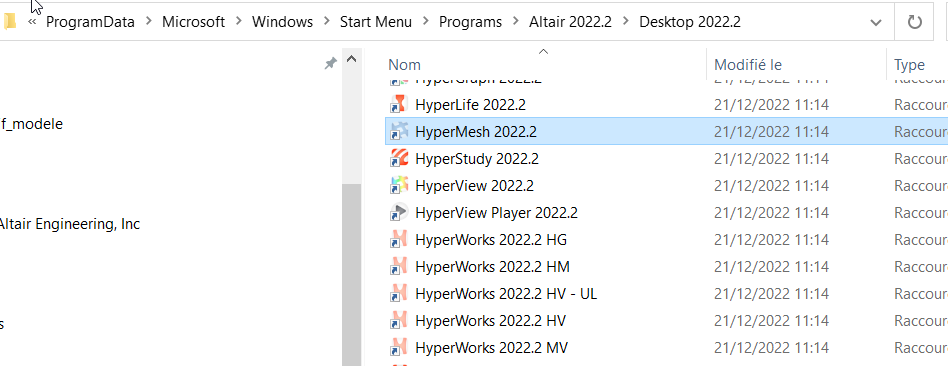This screenshot has width=948, height=366.
Task: Go to the Start Menu breadcrumb folder
Action: [375, 22]
